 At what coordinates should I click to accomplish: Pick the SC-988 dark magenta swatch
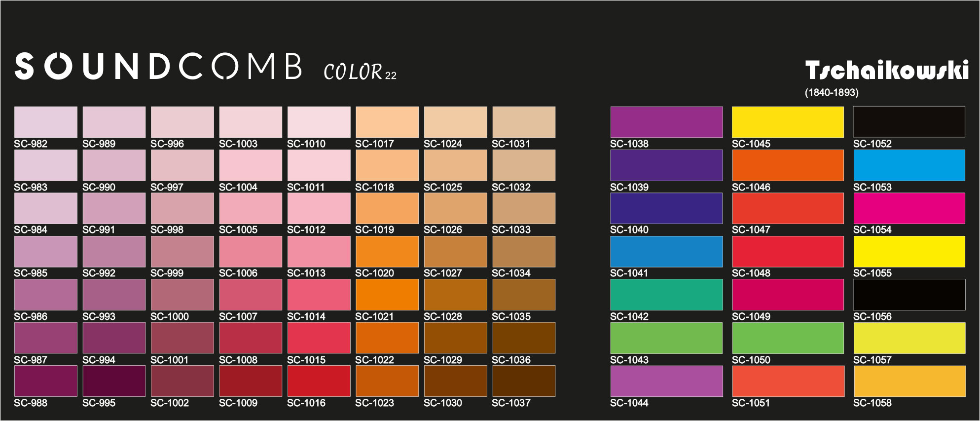point(46,381)
